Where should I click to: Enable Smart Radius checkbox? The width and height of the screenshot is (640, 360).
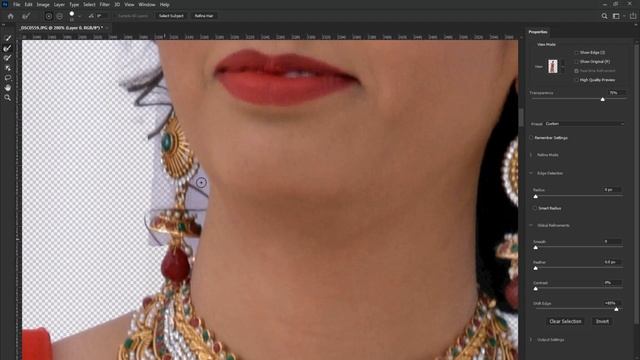pyautogui.click(x=535, y=208)
